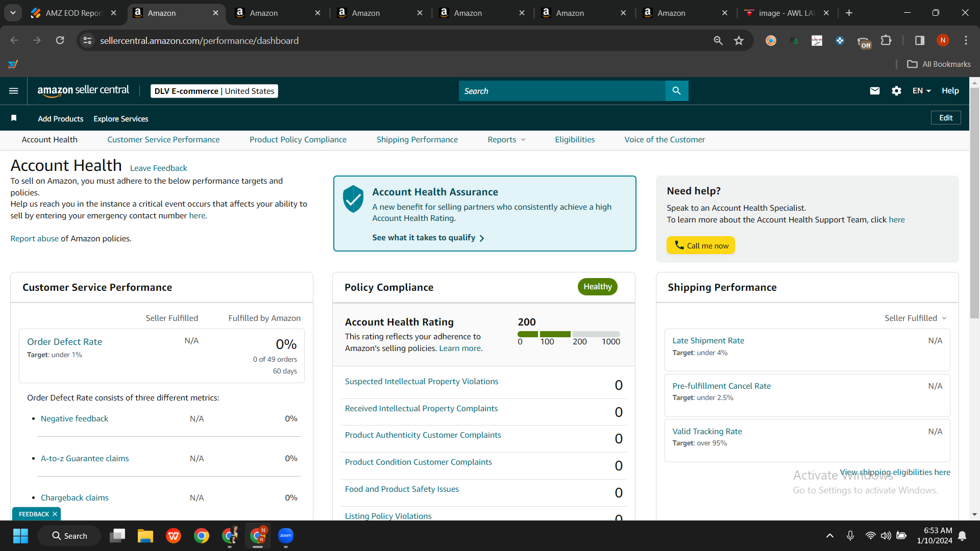This screenshot has width=980, height=551.
Task: Open the Chrome profile avatar N
Action: (943, 40)
